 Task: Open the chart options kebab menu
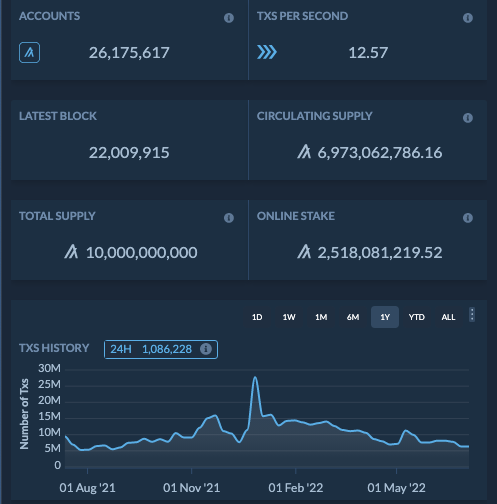point(472,315)
